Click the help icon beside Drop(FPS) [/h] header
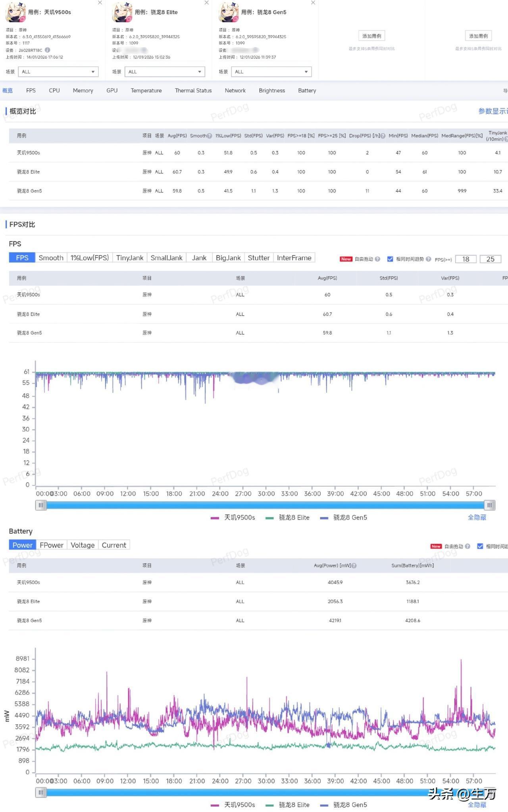Screen dimensions: 508x812 [x=383, y=136]
